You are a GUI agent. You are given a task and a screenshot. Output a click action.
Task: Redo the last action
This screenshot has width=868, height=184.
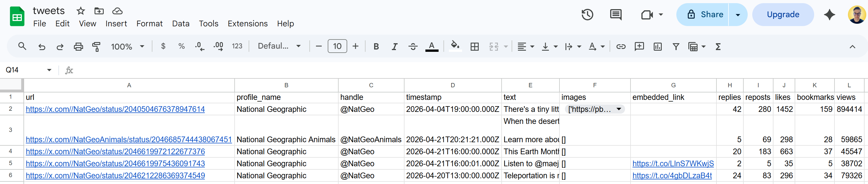click(x=60, y=46)
